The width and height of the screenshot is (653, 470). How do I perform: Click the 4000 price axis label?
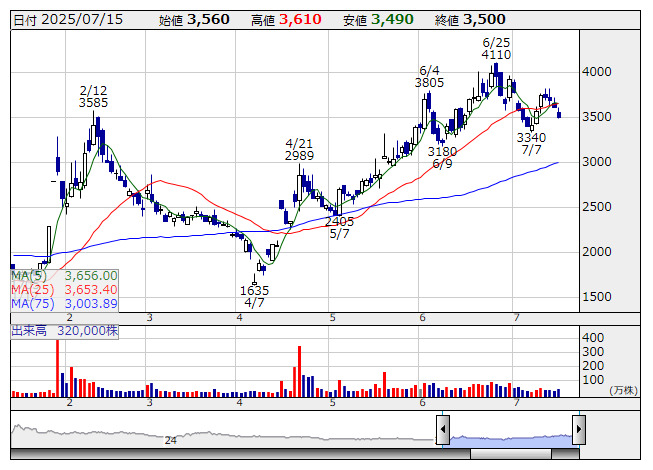(597, 72)
